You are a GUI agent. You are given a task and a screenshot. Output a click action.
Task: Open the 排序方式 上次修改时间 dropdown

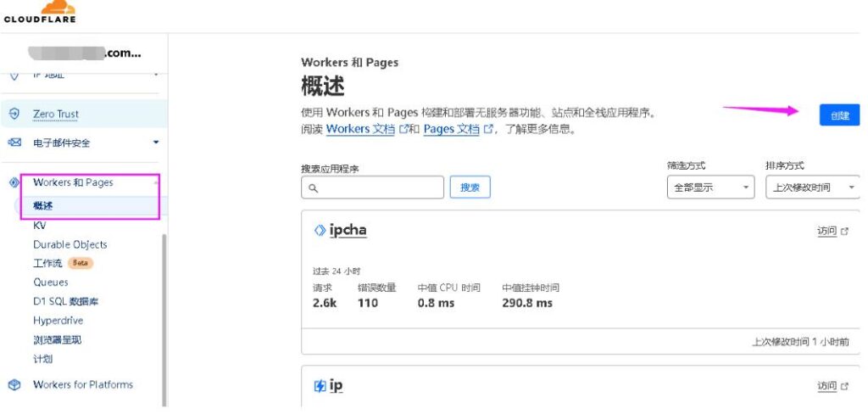pos(812,187)
